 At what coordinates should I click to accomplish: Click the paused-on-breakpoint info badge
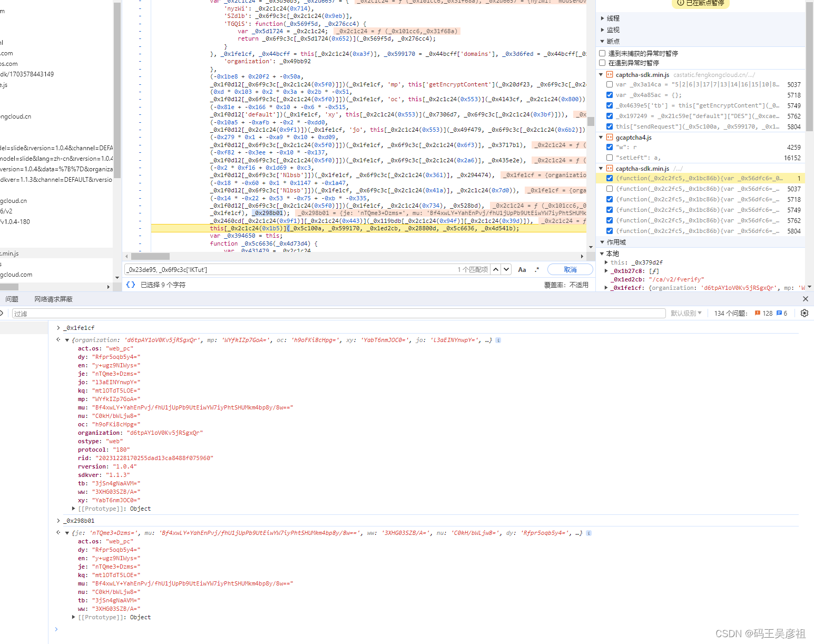(700, 3)
